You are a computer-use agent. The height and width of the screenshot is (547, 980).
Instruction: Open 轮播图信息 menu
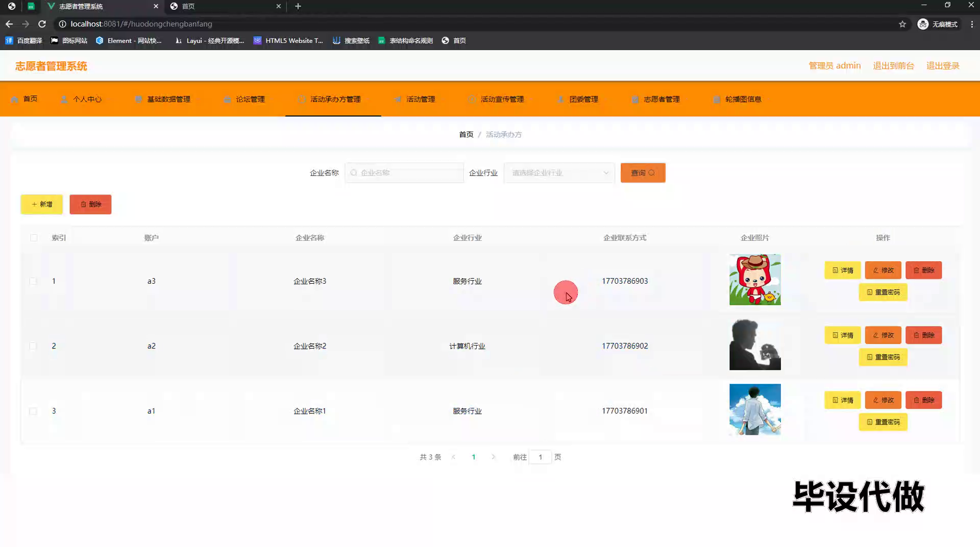738,99
